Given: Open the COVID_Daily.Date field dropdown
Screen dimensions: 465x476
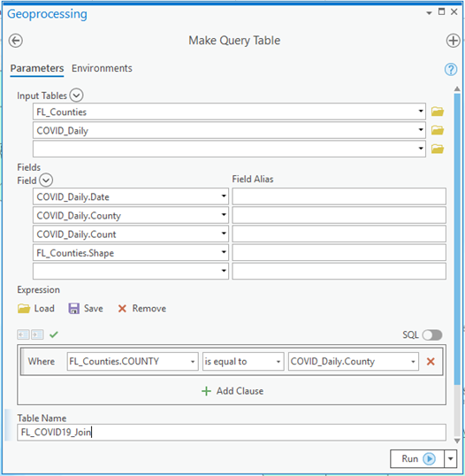Looking at the screenshot, I should coord(224,196).
